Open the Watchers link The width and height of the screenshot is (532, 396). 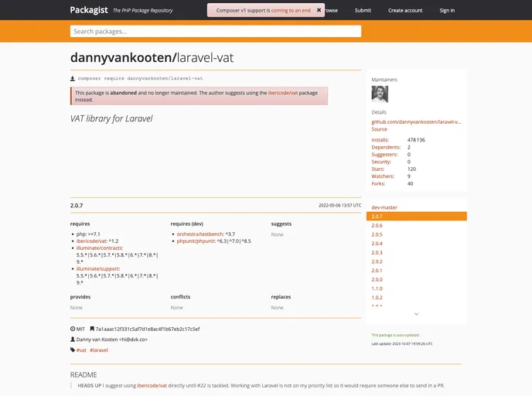383,176
